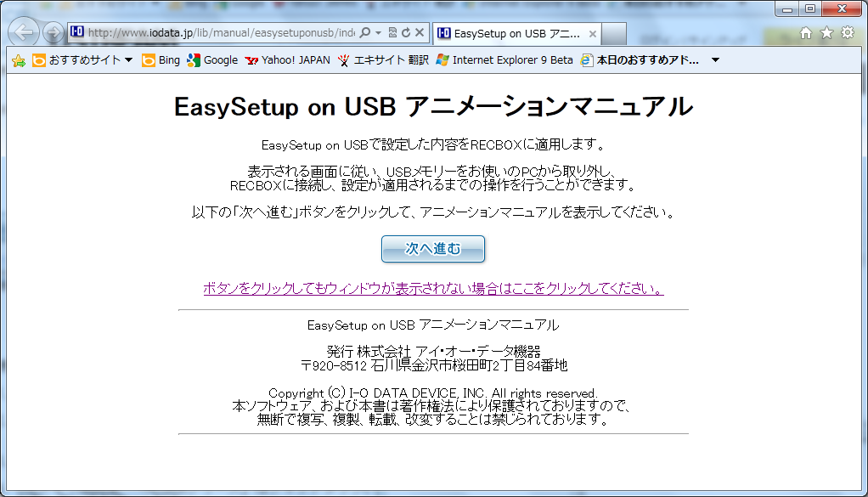Open the 本日のおすすめアド favorites item
The height and width of the screenshot is (497, 868).
[640, 59]
